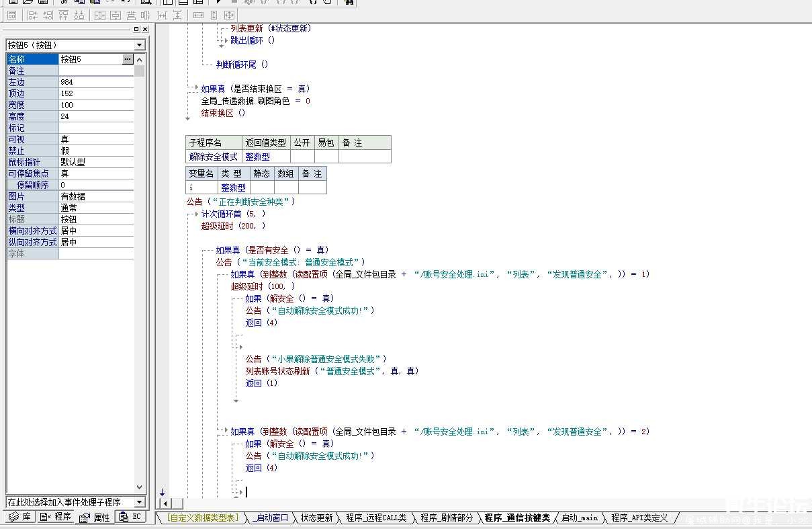
Task: Open the 程序_通信按键类 tab
Action: 517,518
